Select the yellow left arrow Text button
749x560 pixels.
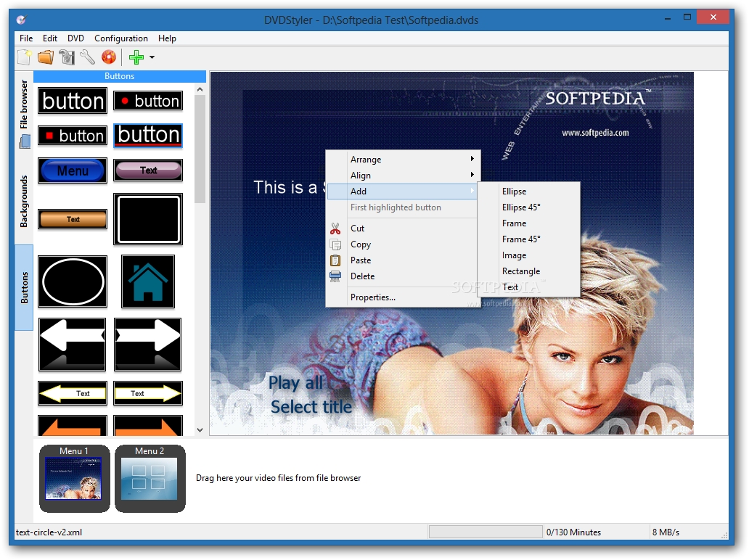click(73, 393)
